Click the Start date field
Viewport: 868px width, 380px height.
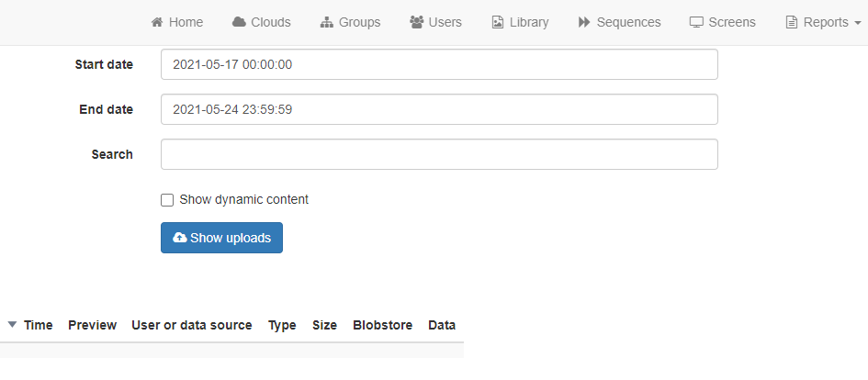(440, 64)
